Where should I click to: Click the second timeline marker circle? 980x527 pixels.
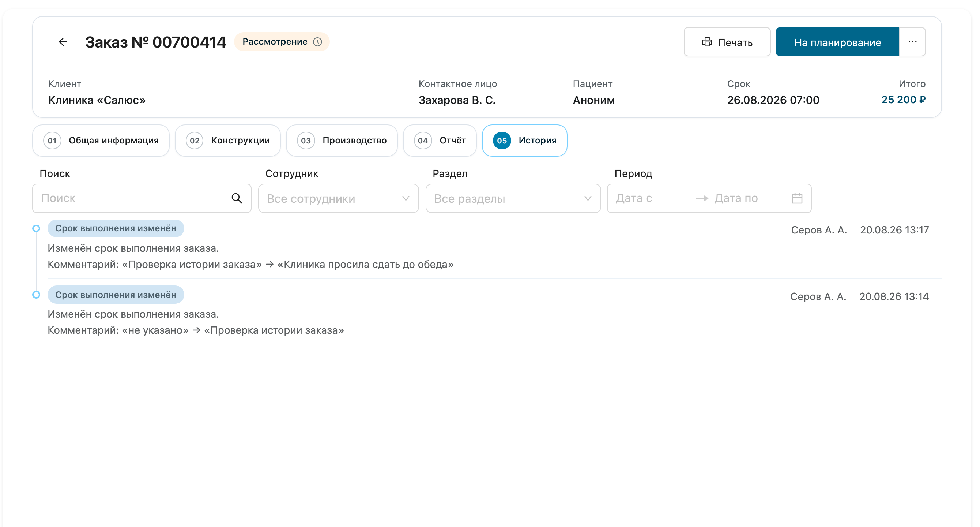point(36,295)
